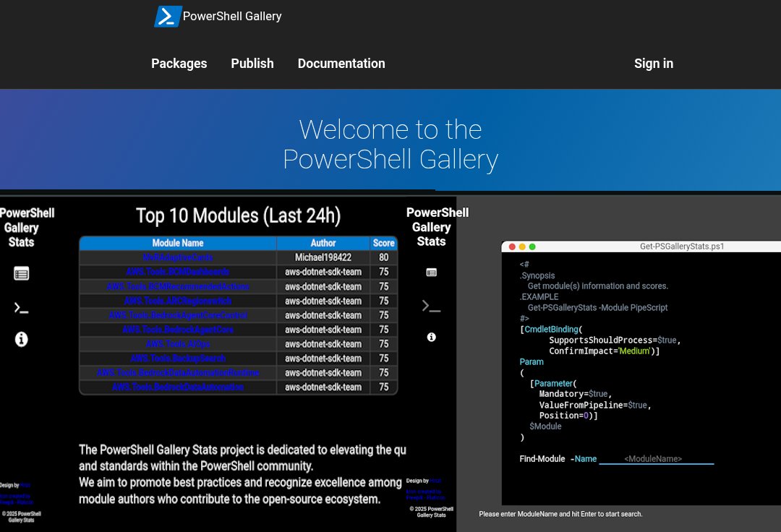Click the Top 10 Modules (Last 24h) heading
Screen dimensions: 781x532
[x=238, y=216]
